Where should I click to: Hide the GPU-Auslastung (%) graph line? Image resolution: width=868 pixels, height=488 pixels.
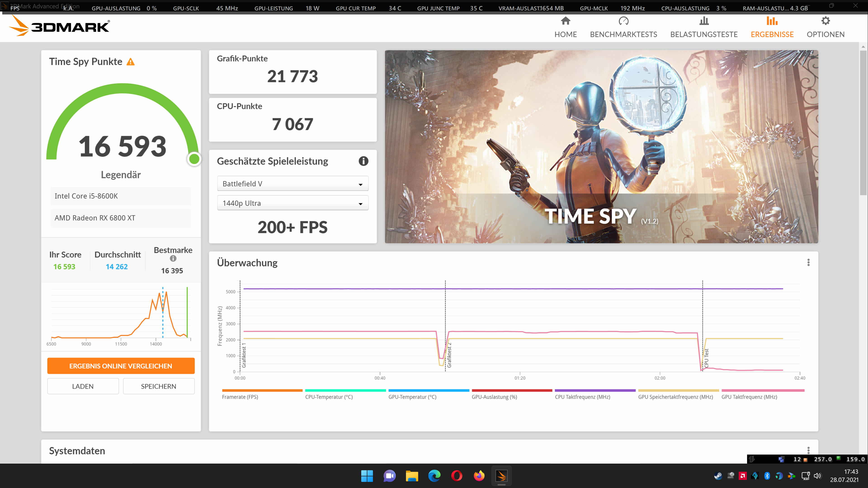coord(494,397)
